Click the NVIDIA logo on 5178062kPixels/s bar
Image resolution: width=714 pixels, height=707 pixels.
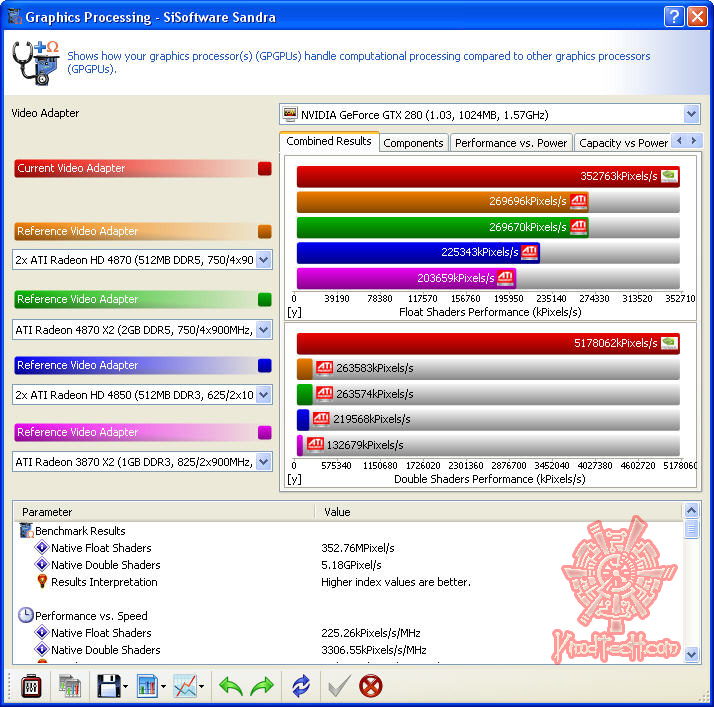[x=669, y=343]
